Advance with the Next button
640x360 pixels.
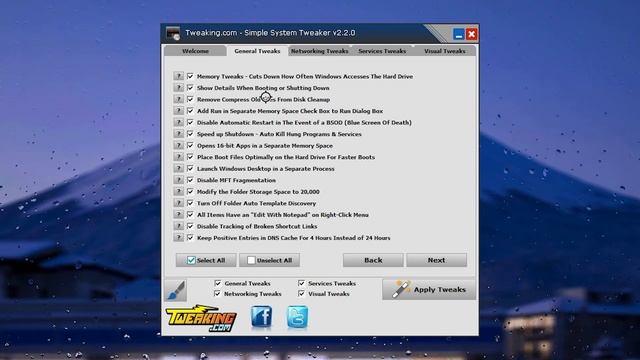[436, 260]
